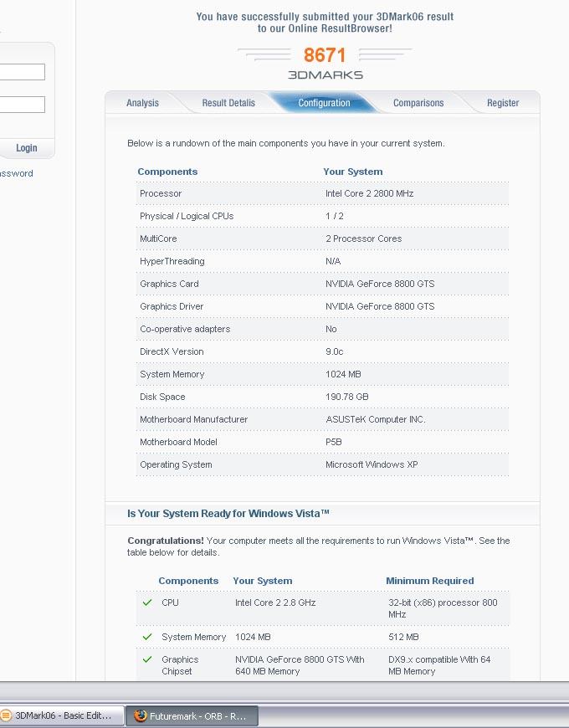Open the Analysis tab
569x728 pixels.
coord(142,103)
